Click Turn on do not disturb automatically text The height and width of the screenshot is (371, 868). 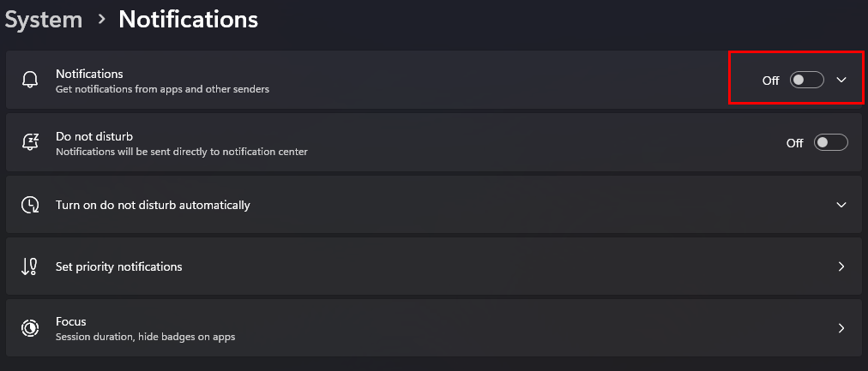153,205
